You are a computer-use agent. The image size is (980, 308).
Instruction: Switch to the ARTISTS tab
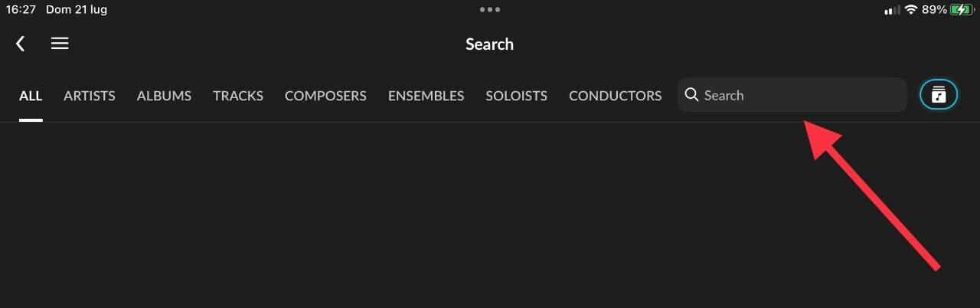(90, 96)
